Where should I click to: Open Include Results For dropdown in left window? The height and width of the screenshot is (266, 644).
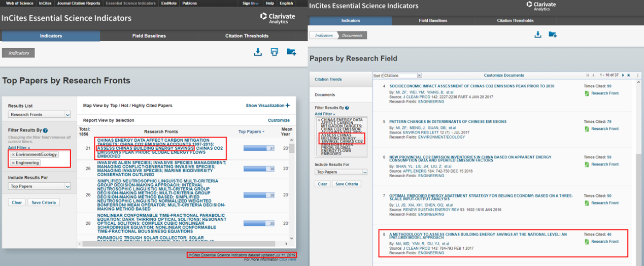39,186
